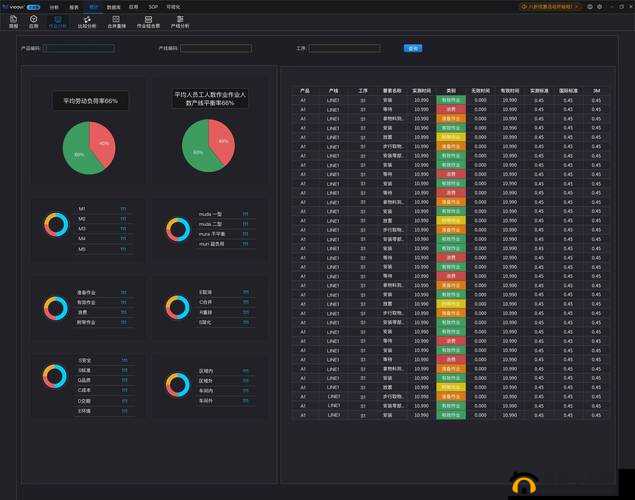Open the 可视化 menu
Viewport: 635px width, 500px height.
[x=173, y=7]
